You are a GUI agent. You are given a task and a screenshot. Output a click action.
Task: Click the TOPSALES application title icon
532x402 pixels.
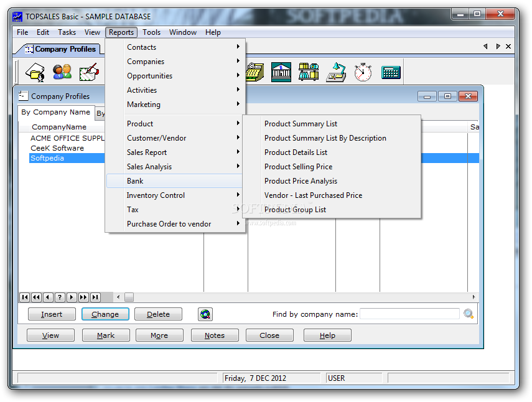[x=17, y=17]
